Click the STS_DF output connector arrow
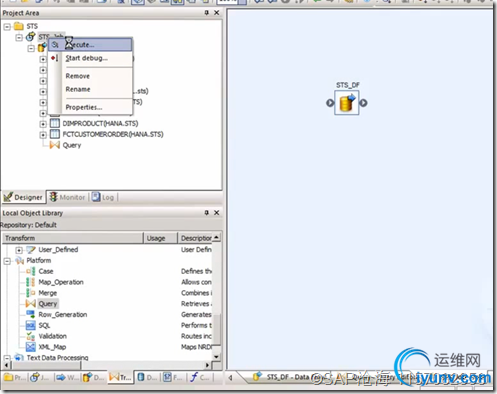Viewport: 497px width, 394px height. tap(363, 103)
